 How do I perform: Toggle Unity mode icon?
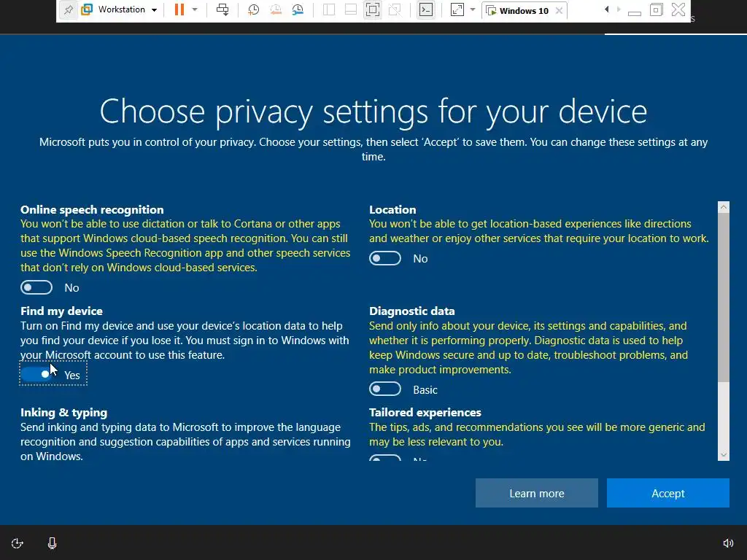(x=395, y=9)
